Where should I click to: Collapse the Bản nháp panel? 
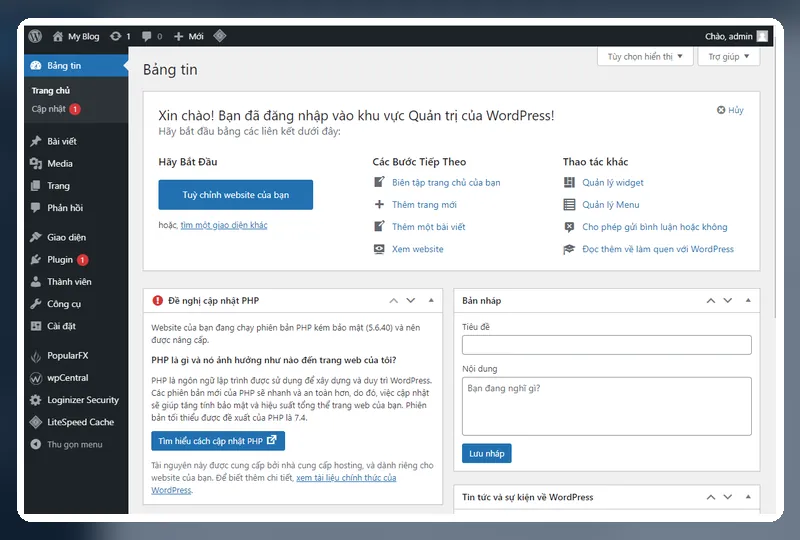[x=748, y=301]
